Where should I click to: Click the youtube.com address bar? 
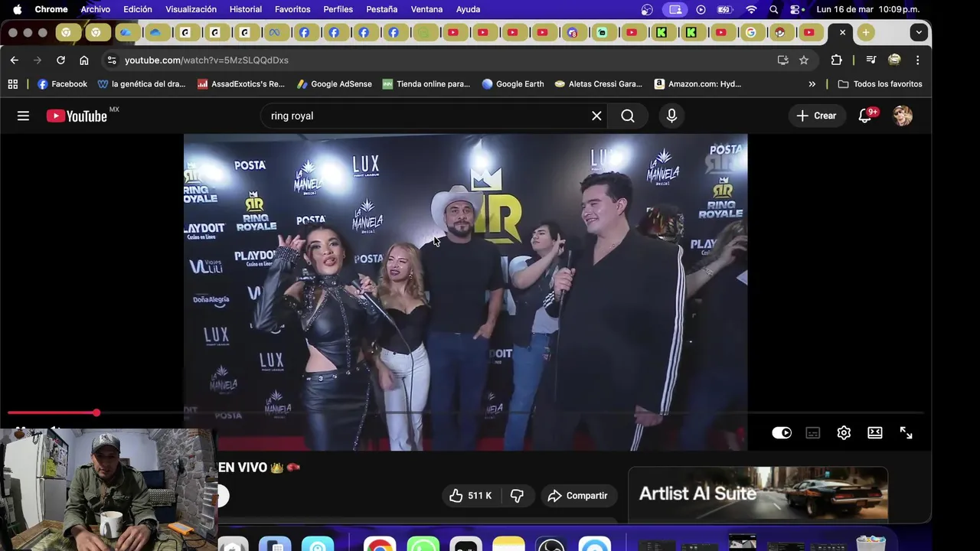tap(207, 60)
